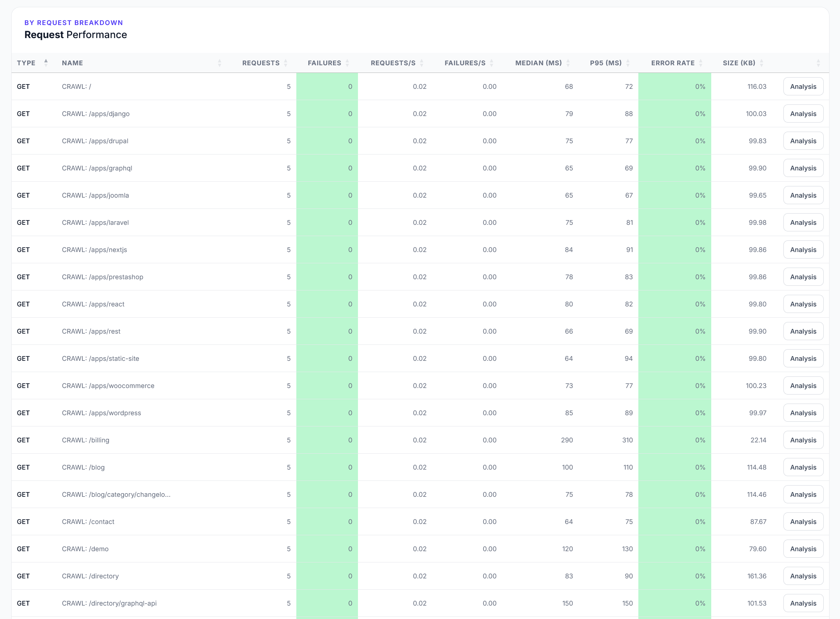Click Requests/s sort arrows
Viewport: 840px width, 619px height.
click(x=421, y=63)
